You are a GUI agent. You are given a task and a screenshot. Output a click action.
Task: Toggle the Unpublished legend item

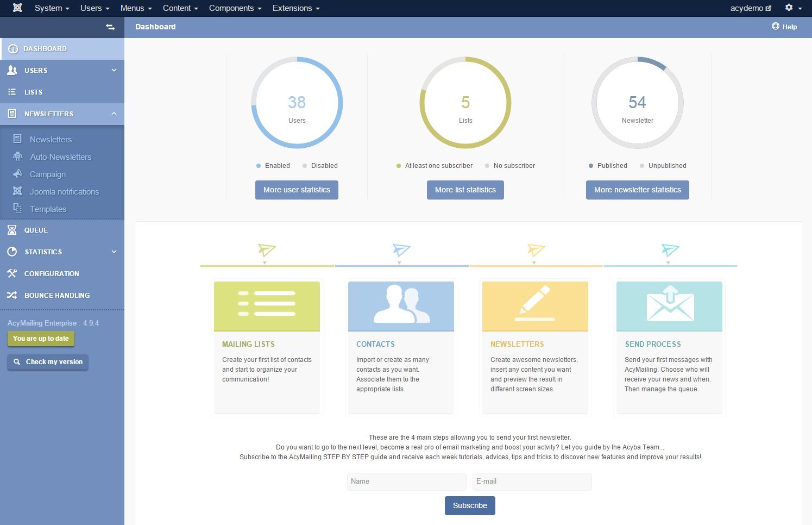tap(663, 166)
